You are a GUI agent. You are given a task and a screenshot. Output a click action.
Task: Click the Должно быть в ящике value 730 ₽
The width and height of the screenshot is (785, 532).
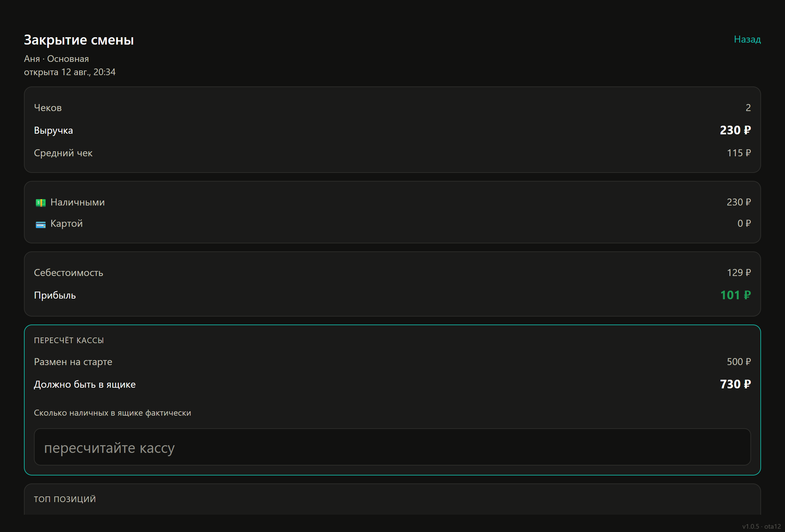click(735, 384)
